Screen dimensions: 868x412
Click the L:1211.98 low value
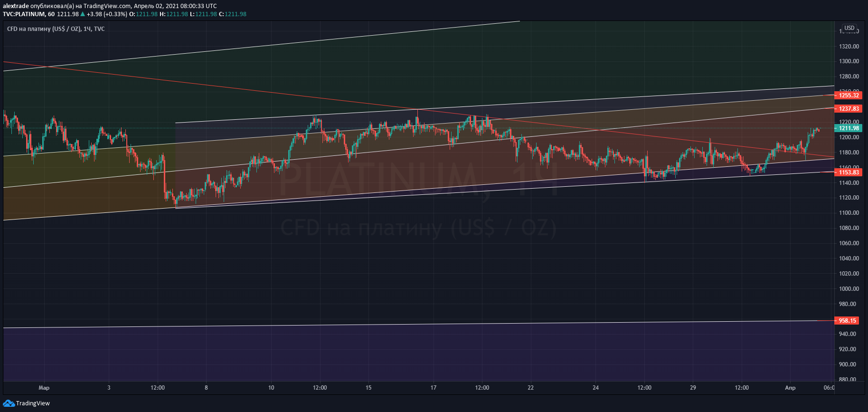tap(203, 14)
